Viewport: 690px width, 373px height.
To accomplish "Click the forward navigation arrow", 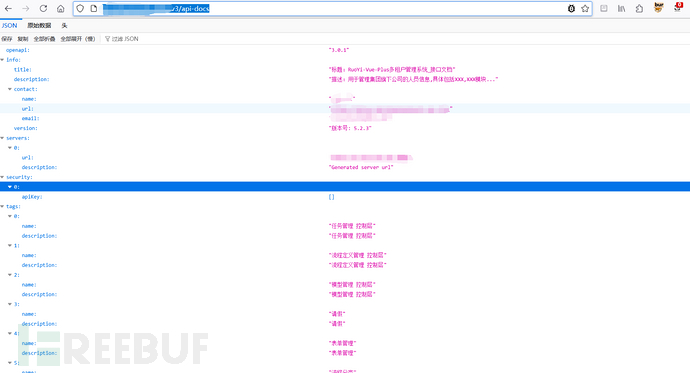I will point(26,8).
